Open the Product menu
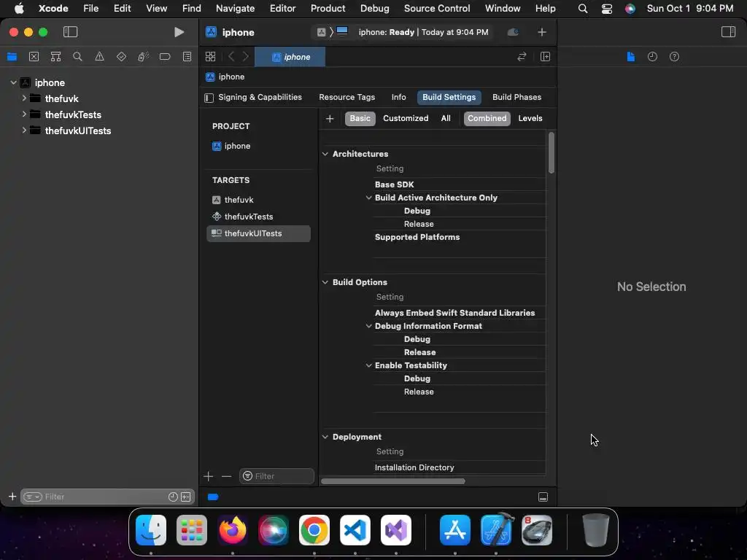This screenshot has height=560, width=747. pos(328,8)
